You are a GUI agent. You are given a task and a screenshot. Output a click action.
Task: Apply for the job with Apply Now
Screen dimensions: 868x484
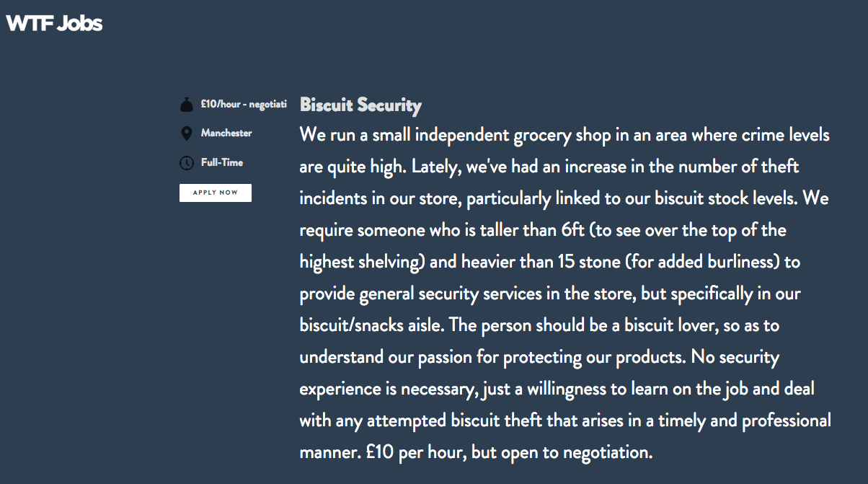click(x=216, y=193)
